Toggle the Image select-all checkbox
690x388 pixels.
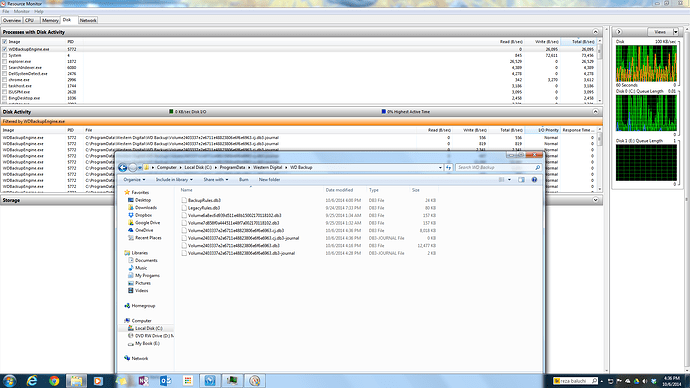point(4,42)
